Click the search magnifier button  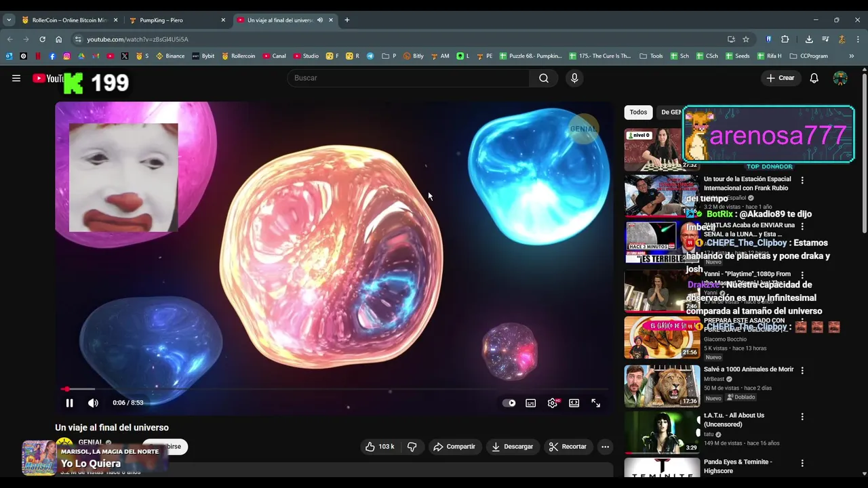pyautogui.click(x=544, y=78)
